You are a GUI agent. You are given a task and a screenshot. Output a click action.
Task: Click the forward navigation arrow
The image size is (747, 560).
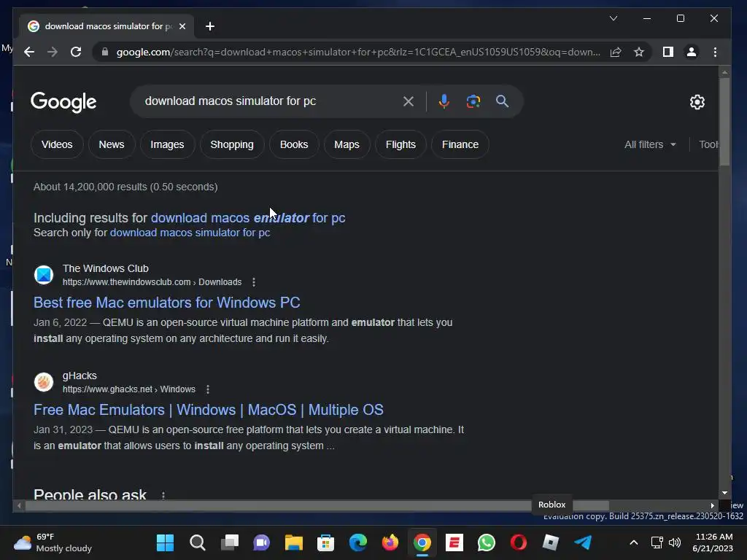[x=53, y=52]
